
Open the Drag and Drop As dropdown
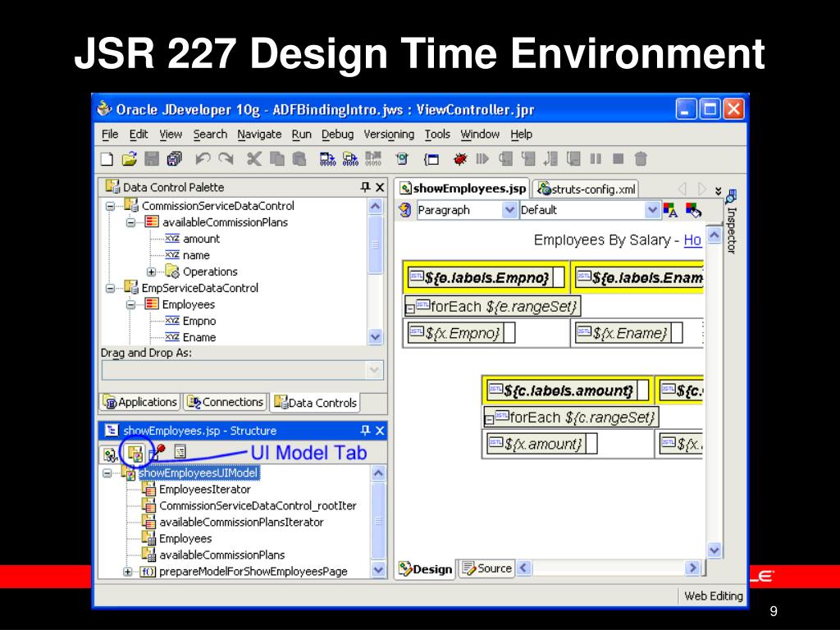pyautogui.click(x=374, y=370)
